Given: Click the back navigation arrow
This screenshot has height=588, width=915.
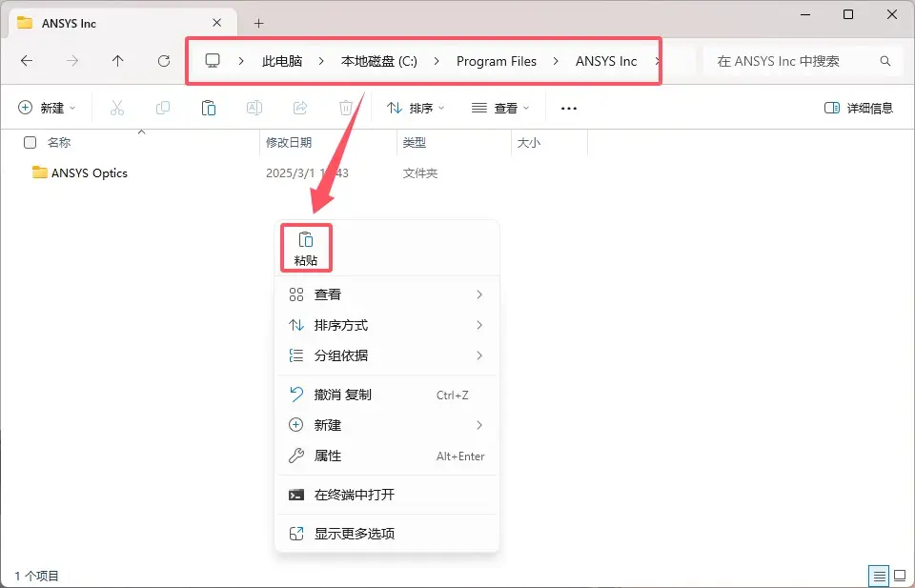Looking at the screenshot, I should [x=27, y=61].
